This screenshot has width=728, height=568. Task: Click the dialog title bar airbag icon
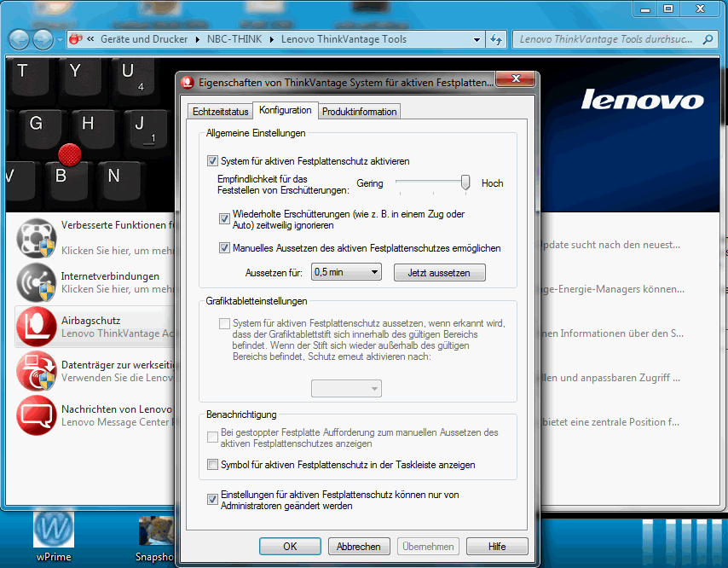(x=188, y=83)
